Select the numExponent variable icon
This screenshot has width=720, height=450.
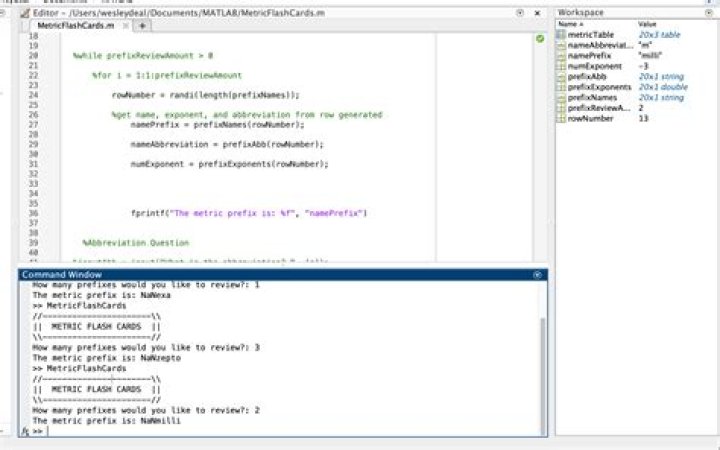pyautogui.click(x=561, y=66)
